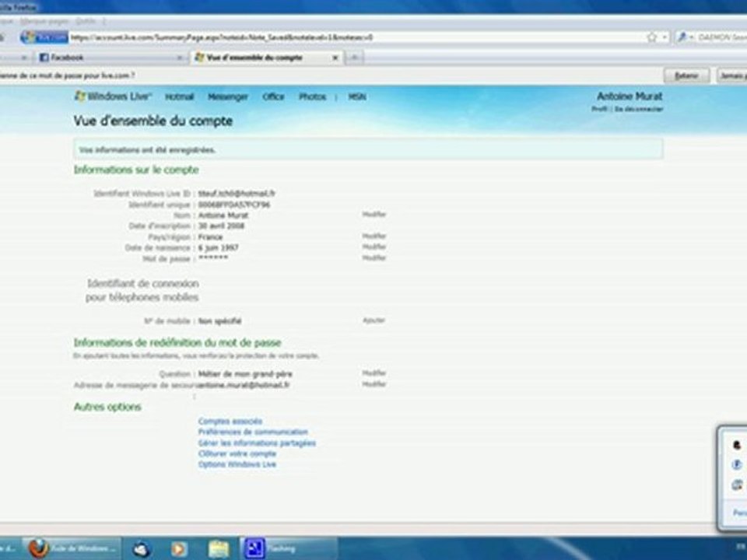The height and width of the screenshot is (560, 747).
Task: Open Windows Media Player from the taskbar
Action: click(179, 549)
